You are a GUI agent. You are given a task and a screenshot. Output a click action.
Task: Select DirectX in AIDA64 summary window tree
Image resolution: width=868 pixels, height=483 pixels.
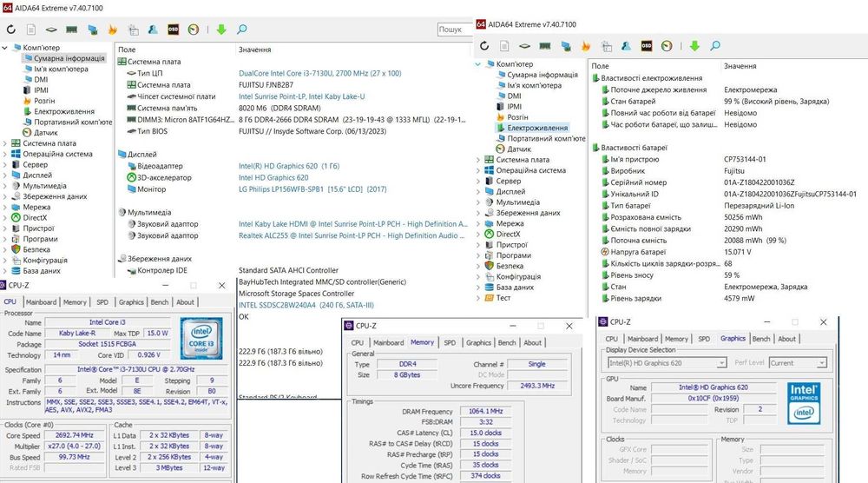click(35, 218)
